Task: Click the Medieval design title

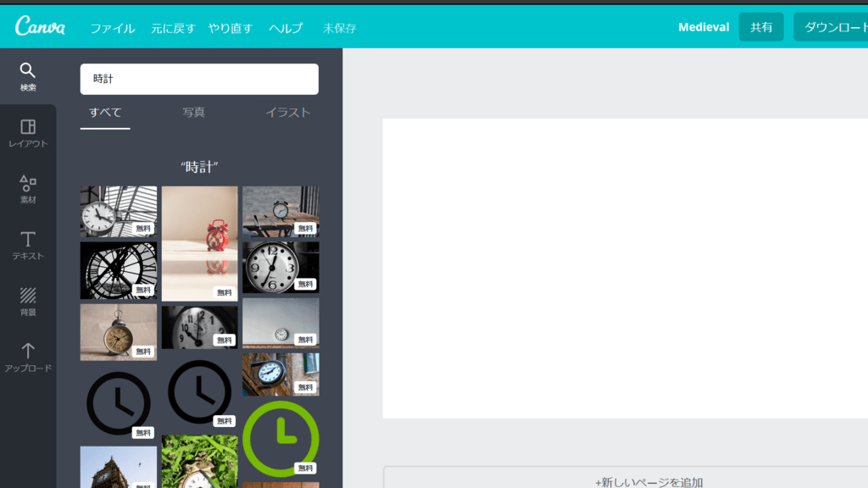Action: pos(704,27)
